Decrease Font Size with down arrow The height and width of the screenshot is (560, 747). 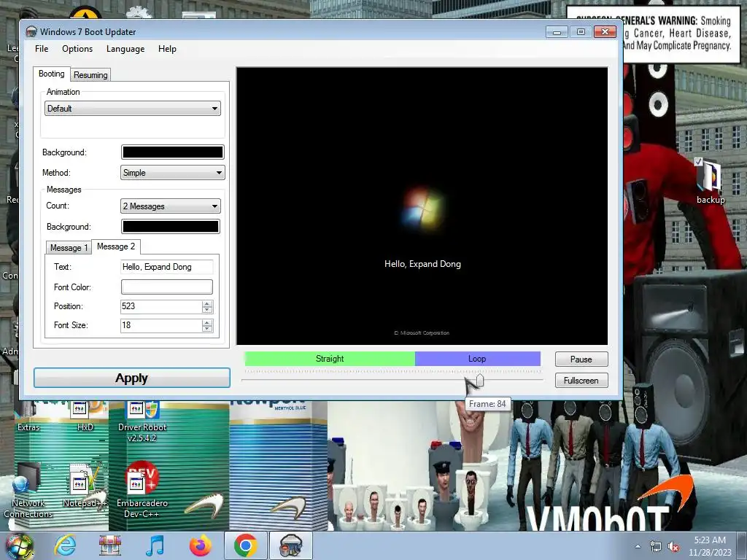(206, 329)
